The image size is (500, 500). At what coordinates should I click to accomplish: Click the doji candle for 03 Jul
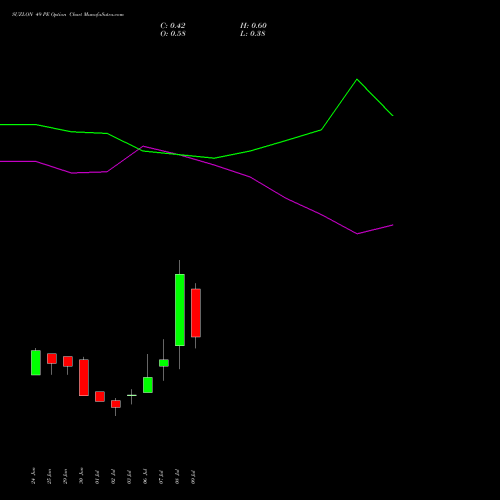point(132,395)
